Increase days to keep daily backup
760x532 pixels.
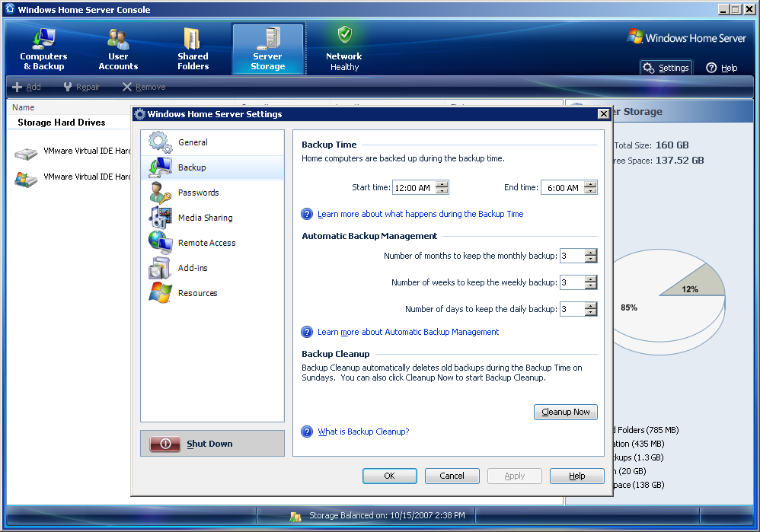[x=590, y=306]
